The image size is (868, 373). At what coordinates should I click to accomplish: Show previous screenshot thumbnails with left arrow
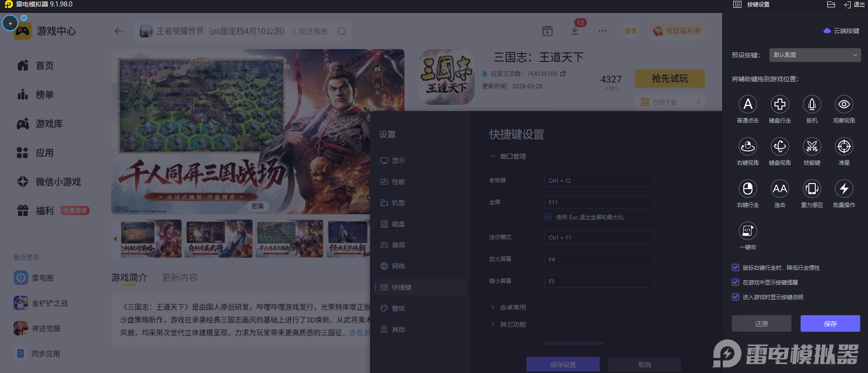[x=115, y=239]
